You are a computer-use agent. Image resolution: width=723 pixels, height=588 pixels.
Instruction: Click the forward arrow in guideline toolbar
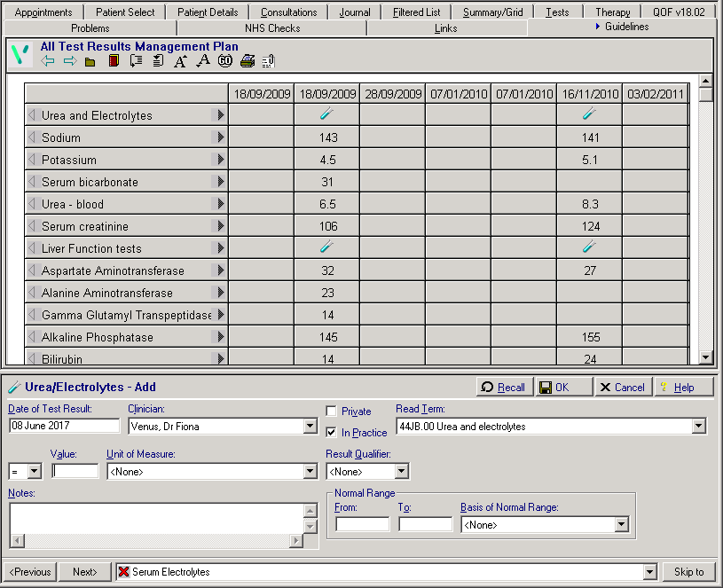coord(69,61)
